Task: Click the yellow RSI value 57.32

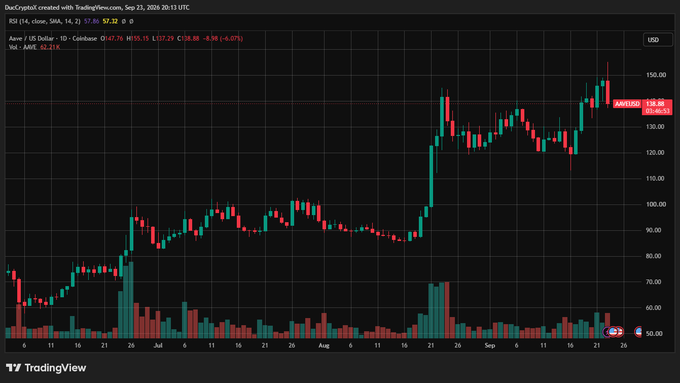Action: (110, 21)
